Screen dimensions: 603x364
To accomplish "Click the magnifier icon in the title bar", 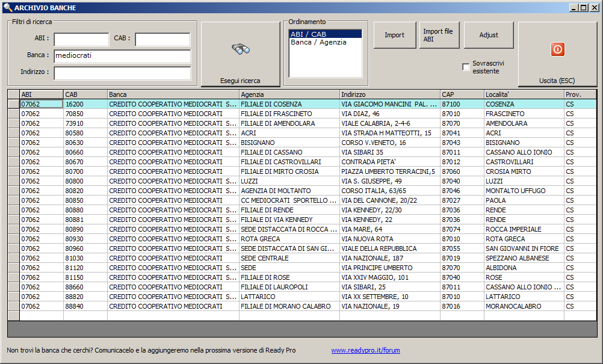I will 7,7.
